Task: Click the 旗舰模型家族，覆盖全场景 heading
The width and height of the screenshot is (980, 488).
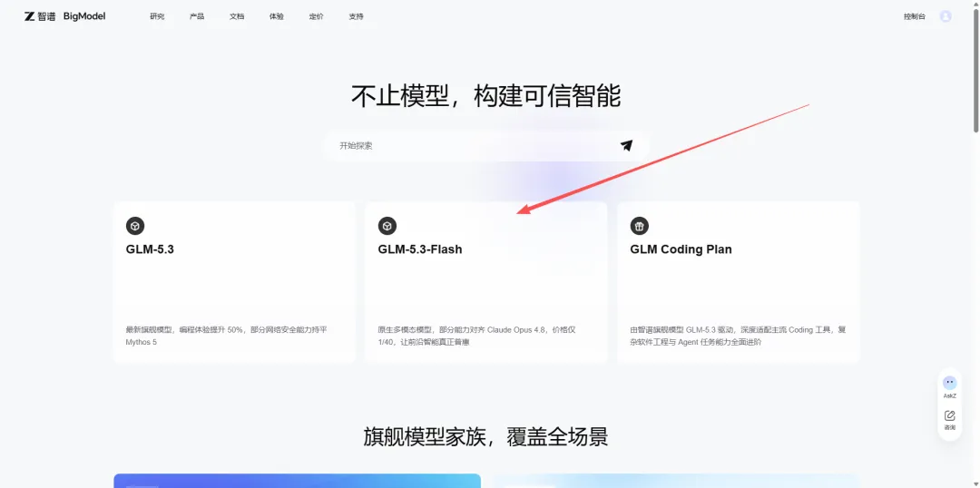Action: tap(485, 436)
